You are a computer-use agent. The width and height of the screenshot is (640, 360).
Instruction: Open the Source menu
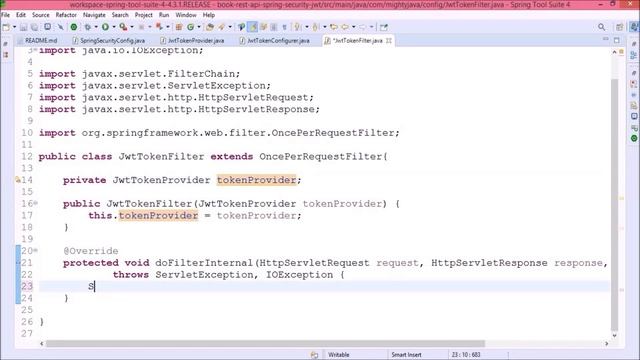[x=40, y=15]
